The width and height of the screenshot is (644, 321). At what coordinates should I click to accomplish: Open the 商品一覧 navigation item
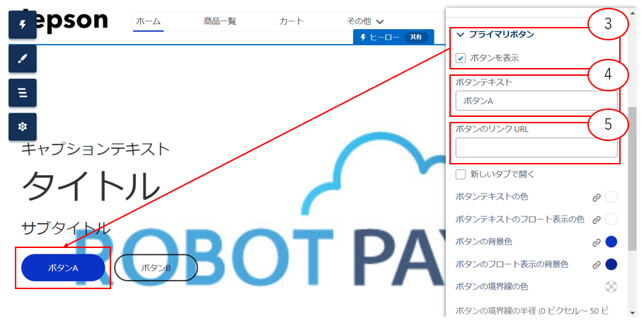(x=220, y=22)
